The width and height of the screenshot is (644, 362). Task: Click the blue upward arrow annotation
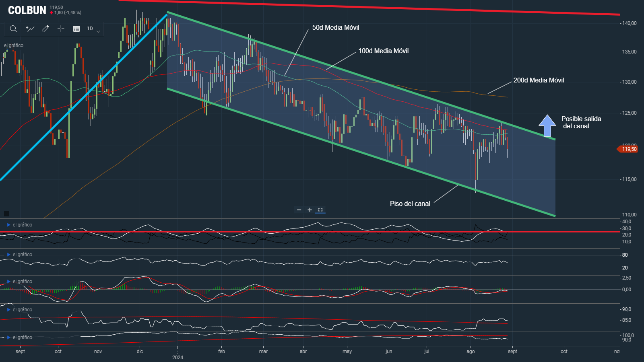pos(547,125)
